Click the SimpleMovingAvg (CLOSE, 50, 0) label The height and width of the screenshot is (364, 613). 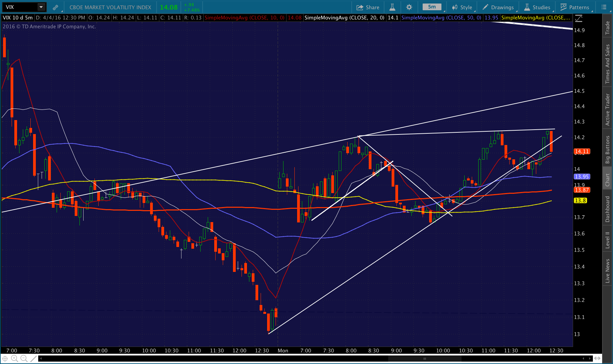click(441, 18)
